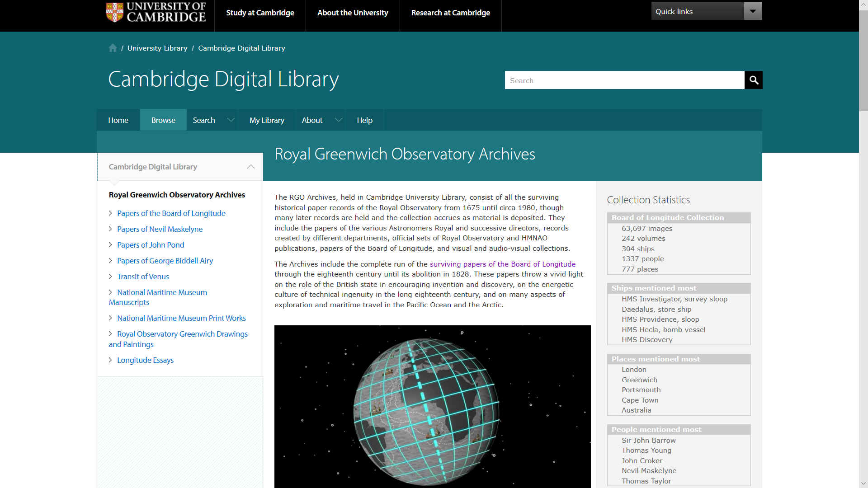
Task: Open National Maritime Museum Manuscripts
Action: coord(158,297)
